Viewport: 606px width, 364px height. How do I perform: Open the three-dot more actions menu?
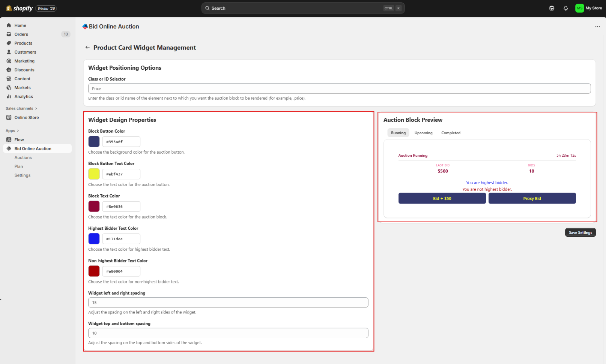click(597, 27)
